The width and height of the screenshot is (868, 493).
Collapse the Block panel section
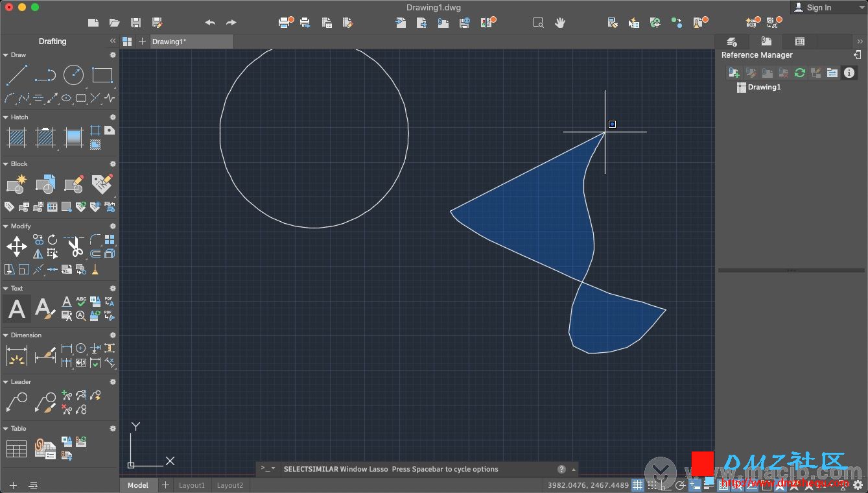pos(5,164)
